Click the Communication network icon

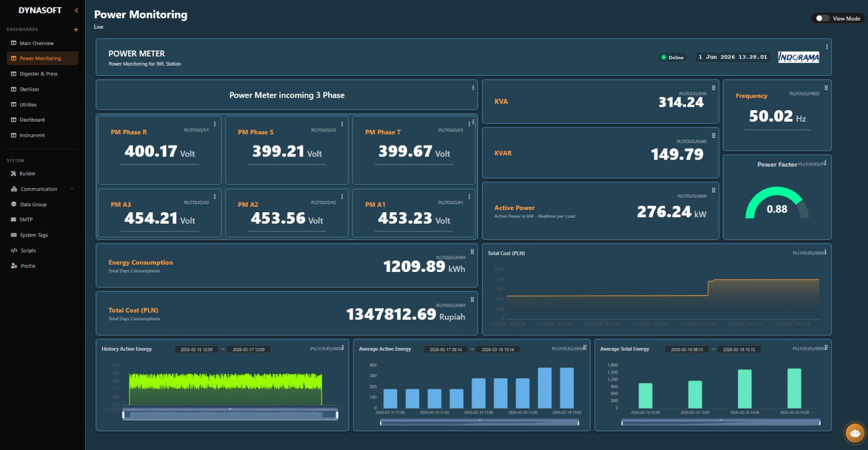click(14, 189)
